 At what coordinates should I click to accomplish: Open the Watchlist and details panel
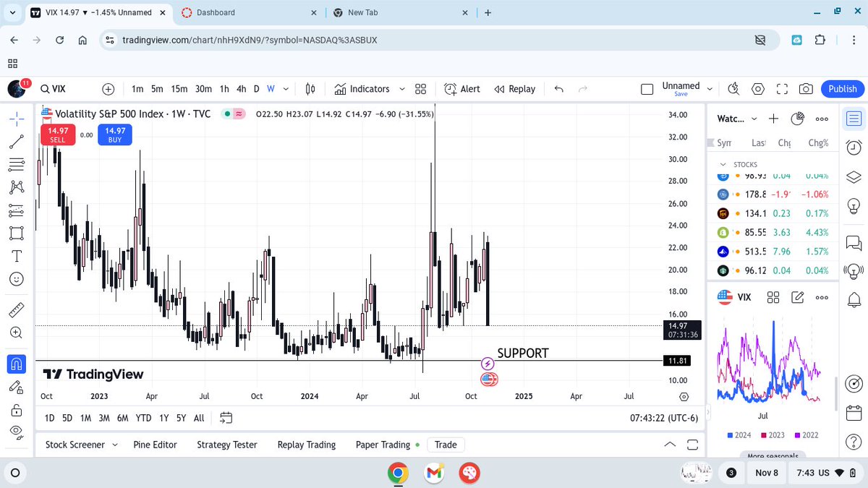click(x=854, y=118)
